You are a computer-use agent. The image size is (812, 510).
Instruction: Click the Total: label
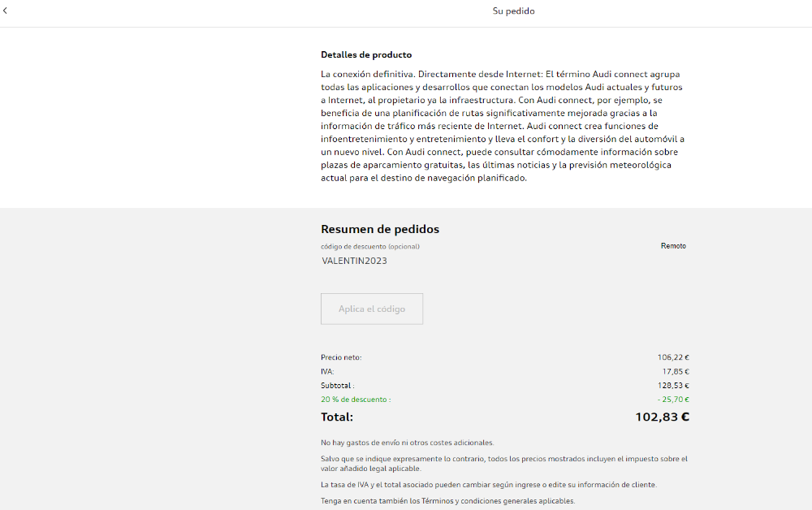pyautogui.click(x=337, y=417)
